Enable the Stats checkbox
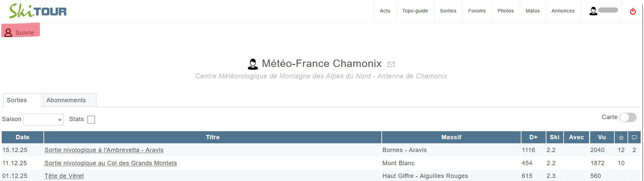 point(91,119)
